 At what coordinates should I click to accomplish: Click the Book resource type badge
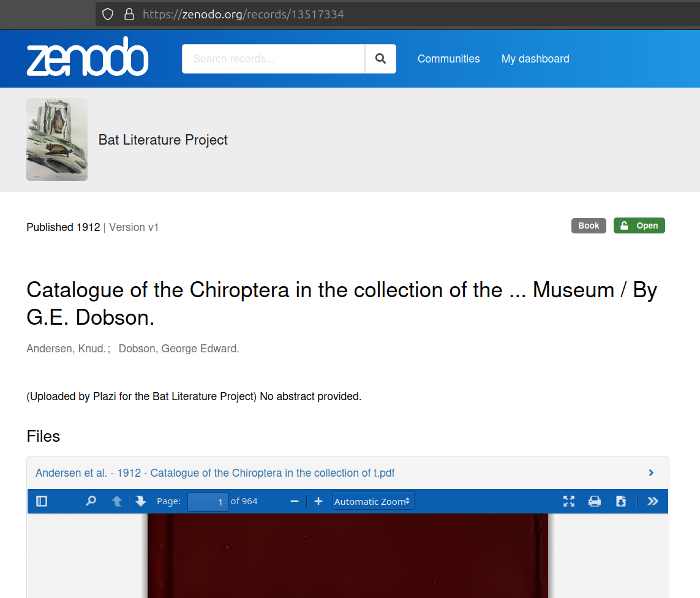(588, 225)
